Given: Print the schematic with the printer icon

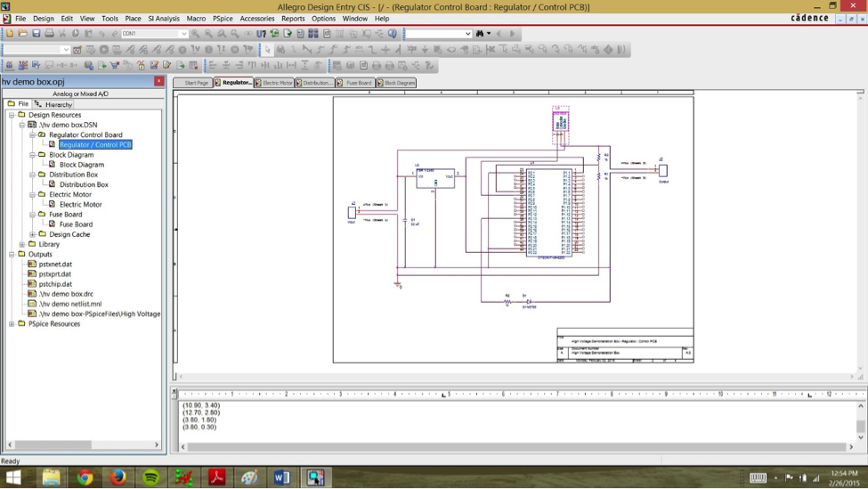Looking at the screenshot, I should click(49, 33).
